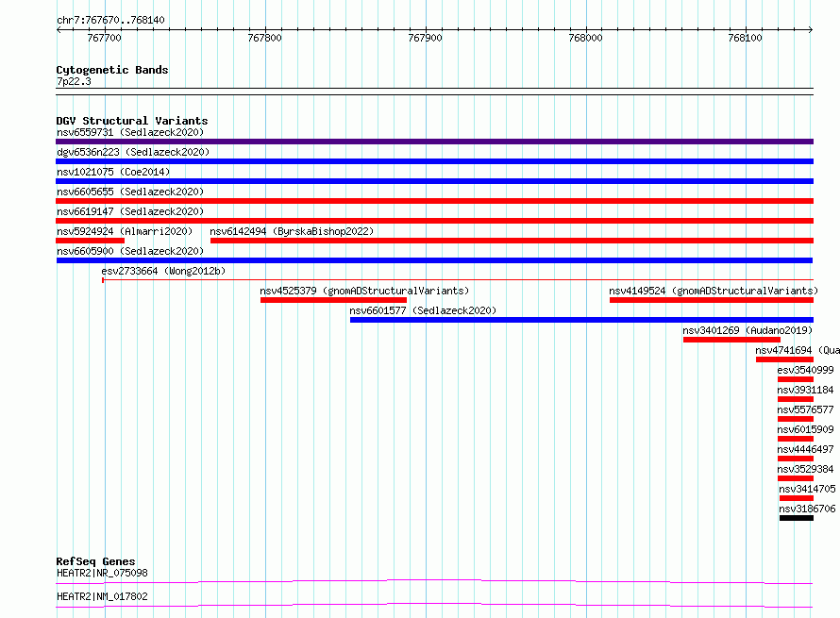
Task: Select the blue nsv6601577 variant bar
Action: point(581,320)
